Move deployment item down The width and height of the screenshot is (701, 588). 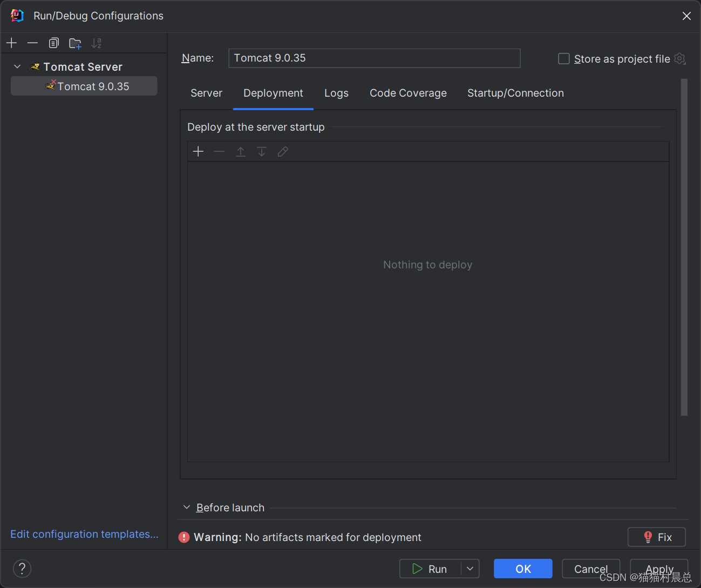click(262, 151)
